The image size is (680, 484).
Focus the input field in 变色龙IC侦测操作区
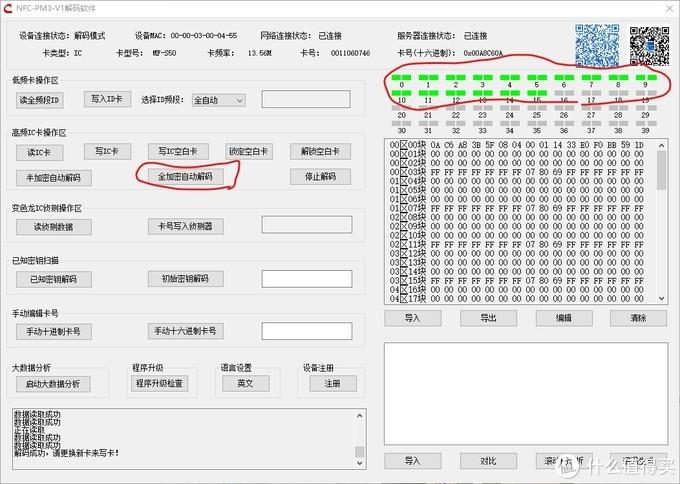[307, 225]
